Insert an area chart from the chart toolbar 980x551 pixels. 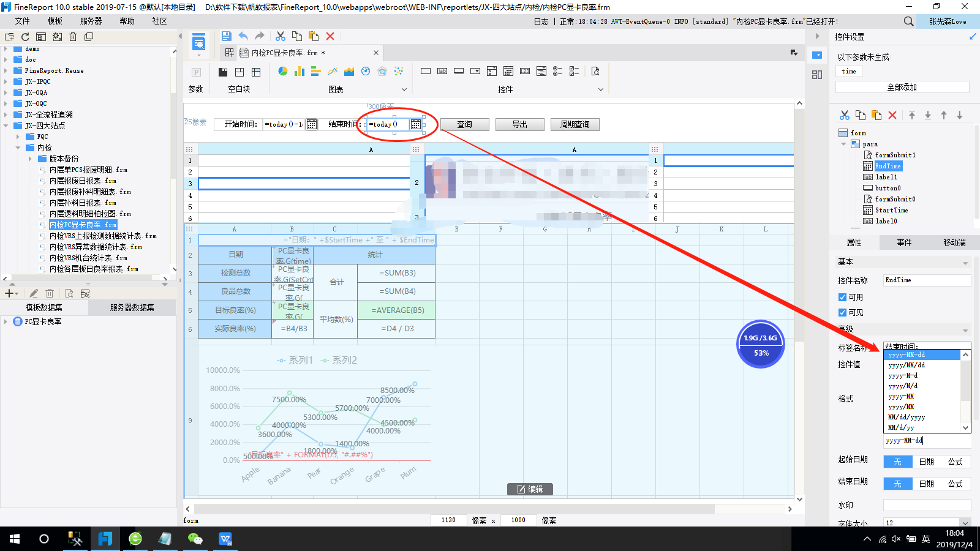point(349,71)
